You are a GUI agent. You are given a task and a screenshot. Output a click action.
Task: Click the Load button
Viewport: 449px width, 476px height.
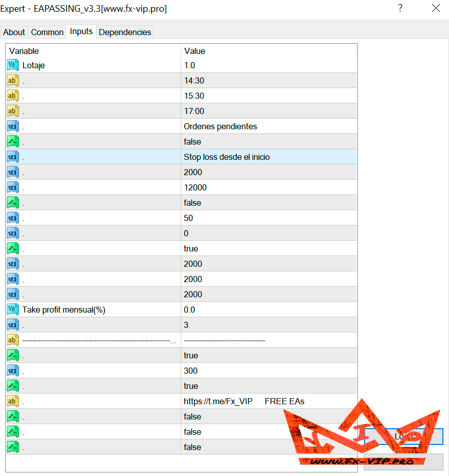tap(403, 436)
